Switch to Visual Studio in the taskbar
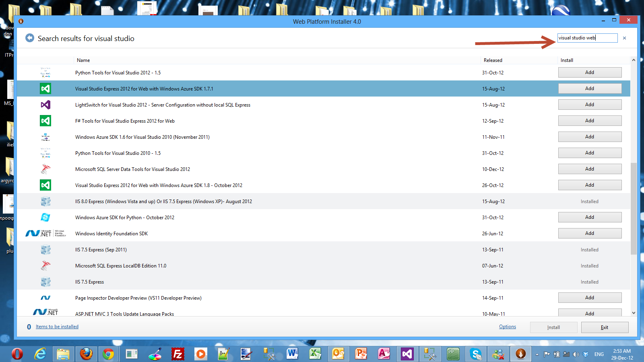 coord(407,354)
